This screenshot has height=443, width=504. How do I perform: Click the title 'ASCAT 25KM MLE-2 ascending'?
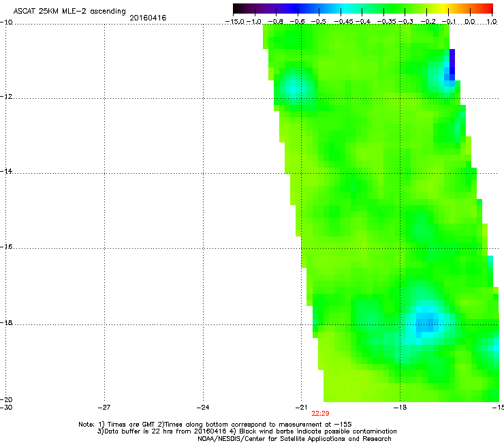(x=69, y=11)
